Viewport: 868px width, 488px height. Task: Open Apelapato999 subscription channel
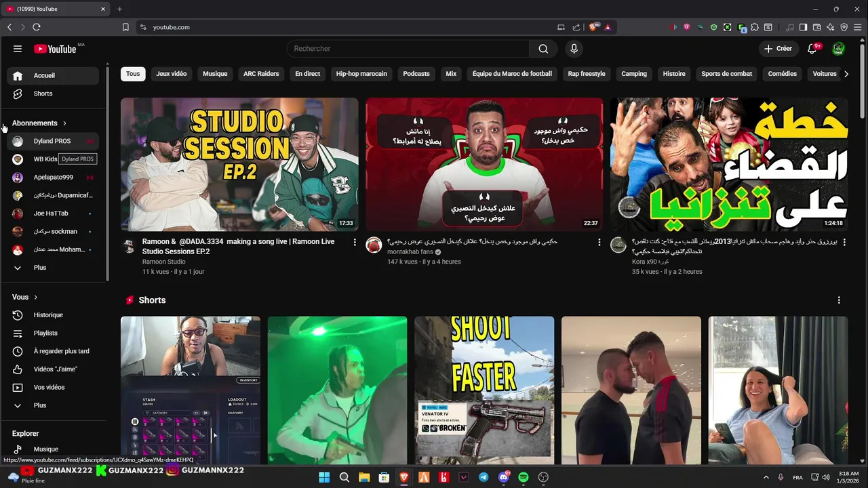pyautogui.click(x=53, y=178)
